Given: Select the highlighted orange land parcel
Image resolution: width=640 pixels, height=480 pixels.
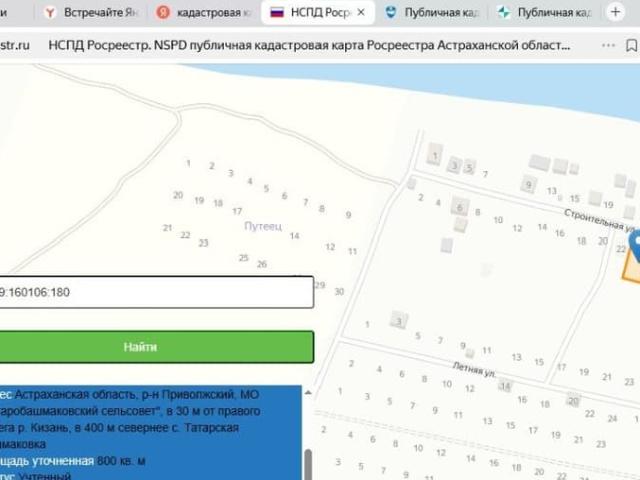Looking at the screenshot, I should point(631,268).
